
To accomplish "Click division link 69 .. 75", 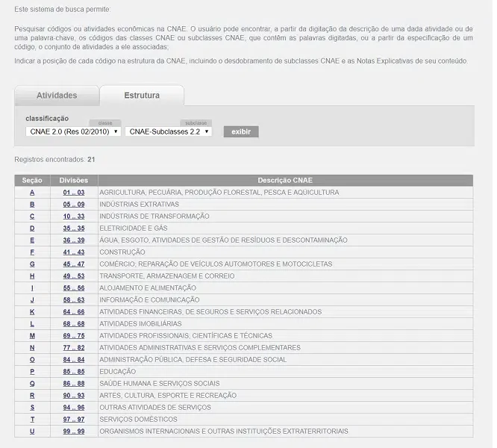I will (74, 336).
